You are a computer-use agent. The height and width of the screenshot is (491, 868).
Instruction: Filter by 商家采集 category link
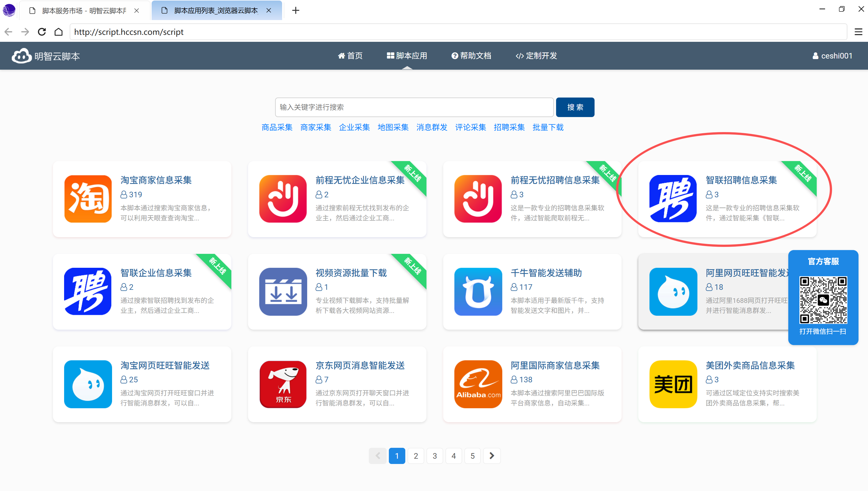click(x=316, y=127)
